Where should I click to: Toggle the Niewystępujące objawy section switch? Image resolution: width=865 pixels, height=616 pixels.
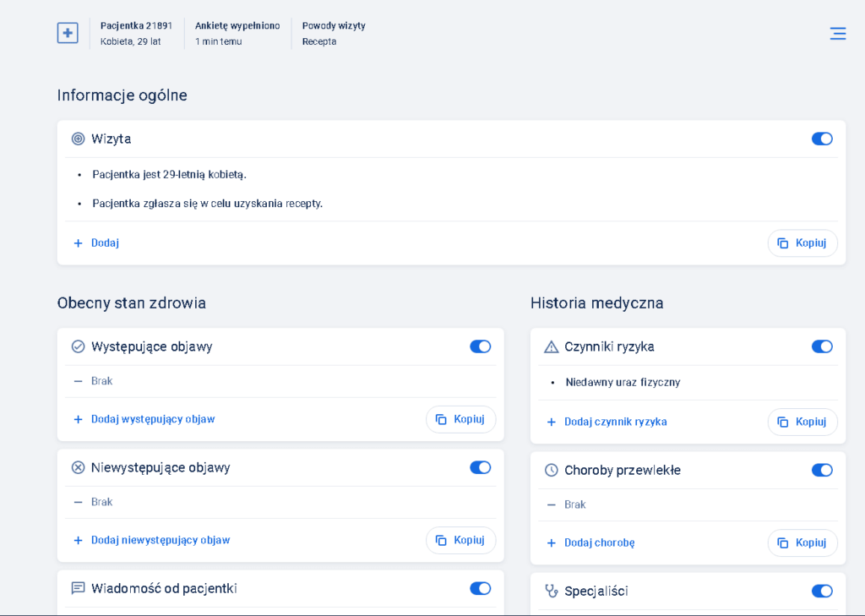[480, 467]
